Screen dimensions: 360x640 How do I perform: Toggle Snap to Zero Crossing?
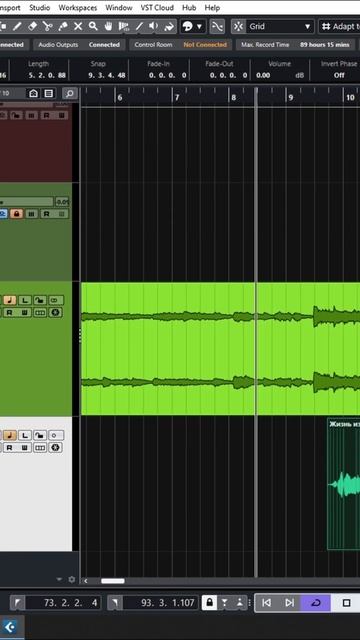217,27
